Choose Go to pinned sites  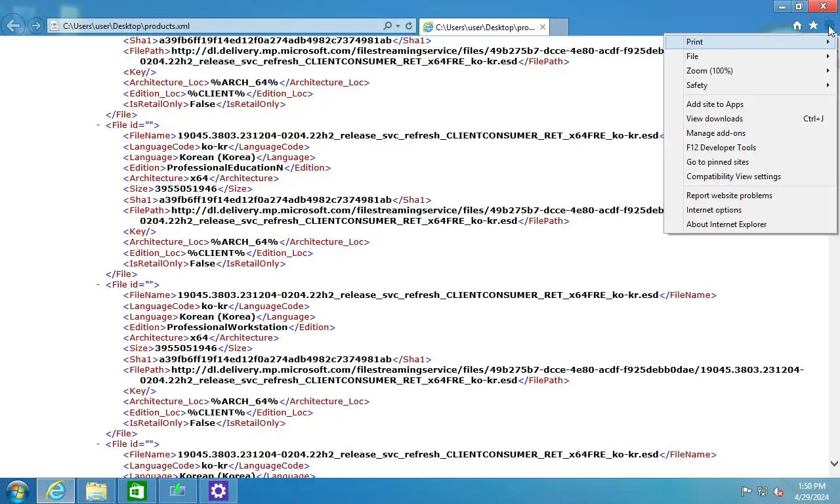click(x=750, y=161)
